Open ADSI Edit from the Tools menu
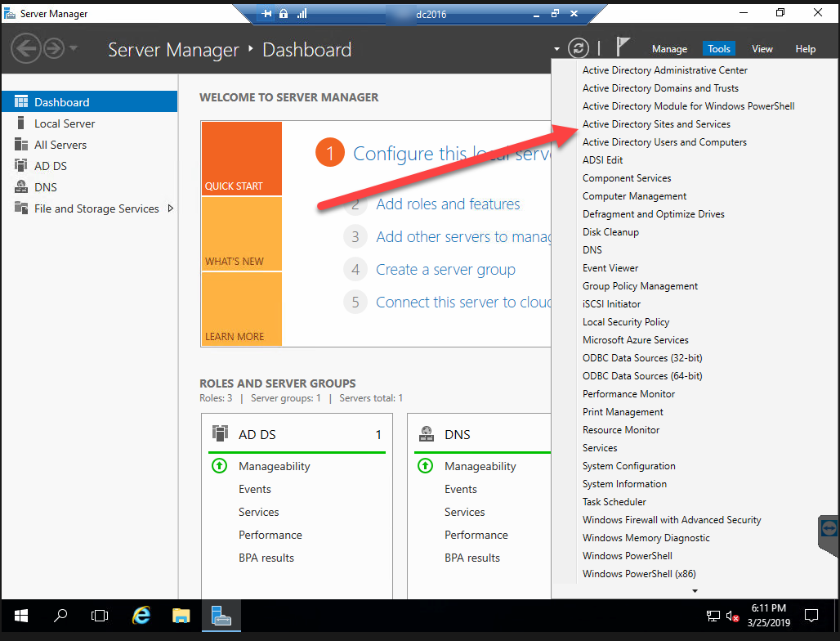The width and height of the screenshot is (840, 641). 603,159
